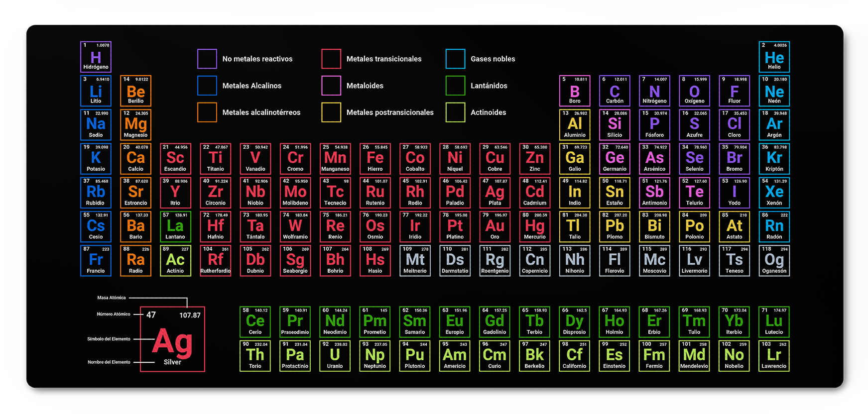Image resolution: width=868 pixels, height=419 pixels.
Task: Click the Actinoides legend label
Action: [x=488, y=112]
